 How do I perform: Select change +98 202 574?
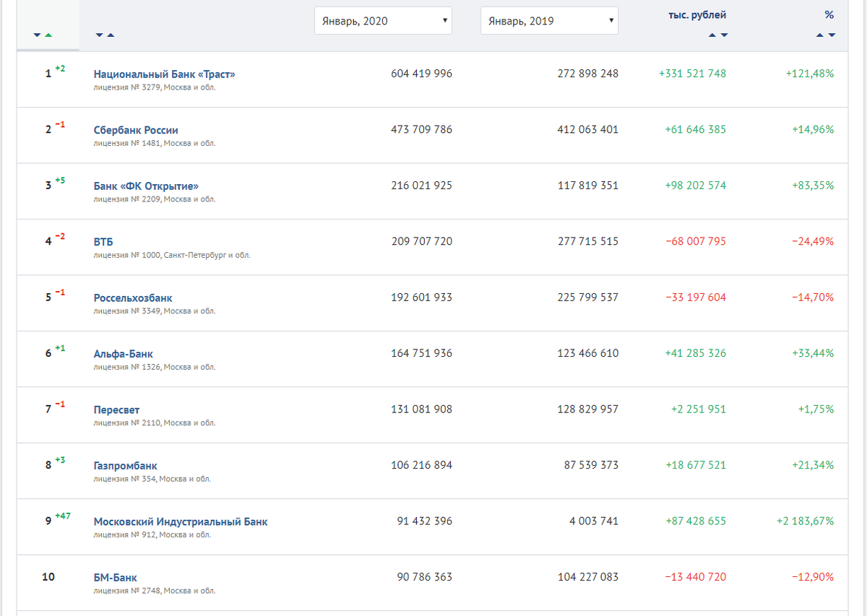(x=696, y=186)
